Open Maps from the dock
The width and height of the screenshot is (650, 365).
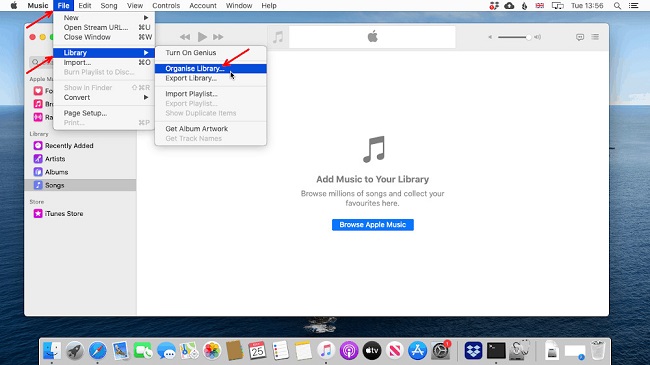pyautogui.click(x=189, y=351)
